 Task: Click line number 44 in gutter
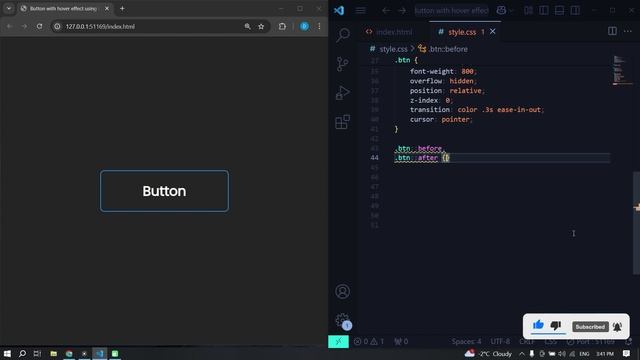(374, 158)
